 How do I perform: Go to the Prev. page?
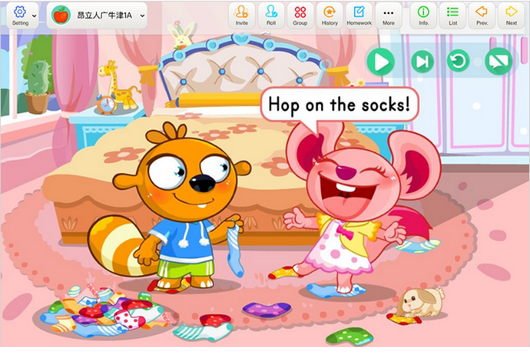[482, 16]
